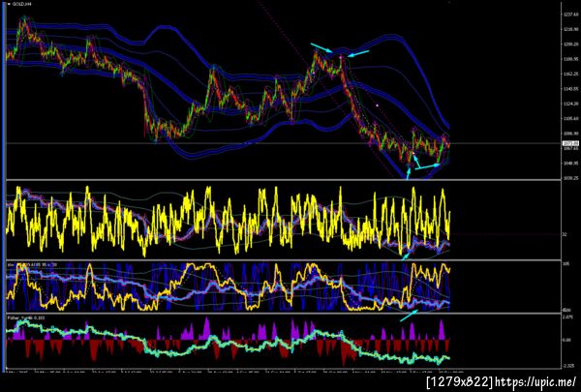The image size is (581, 392).
Task: Click the 1124.20 price on the axis
Action: [570, 104]
